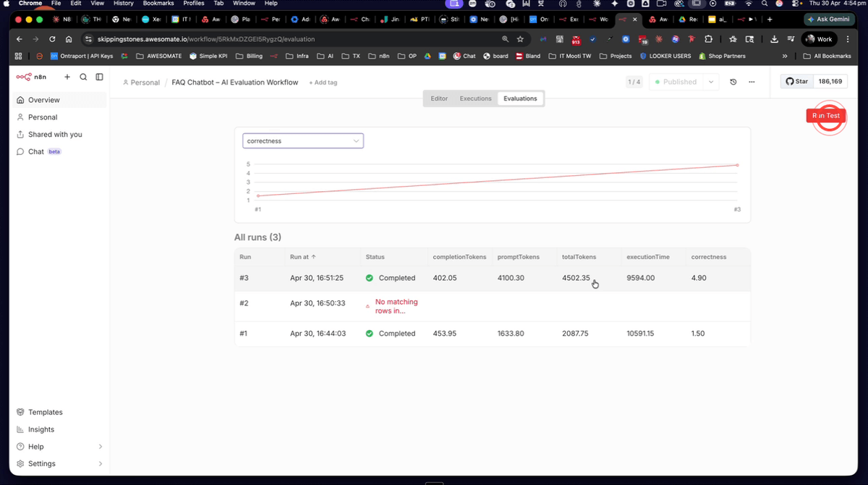Open Overview in the sidebar
The image size is (868, 485).
59,100
